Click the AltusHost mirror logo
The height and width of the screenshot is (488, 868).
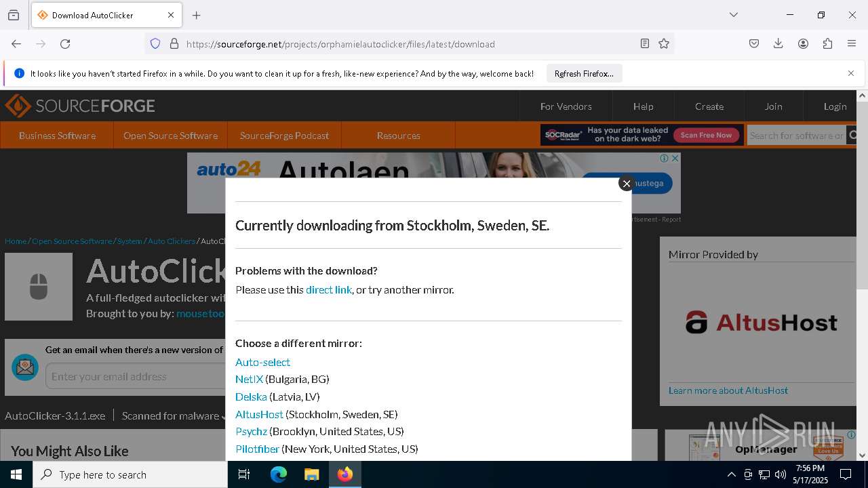click(x=761, y=323)
